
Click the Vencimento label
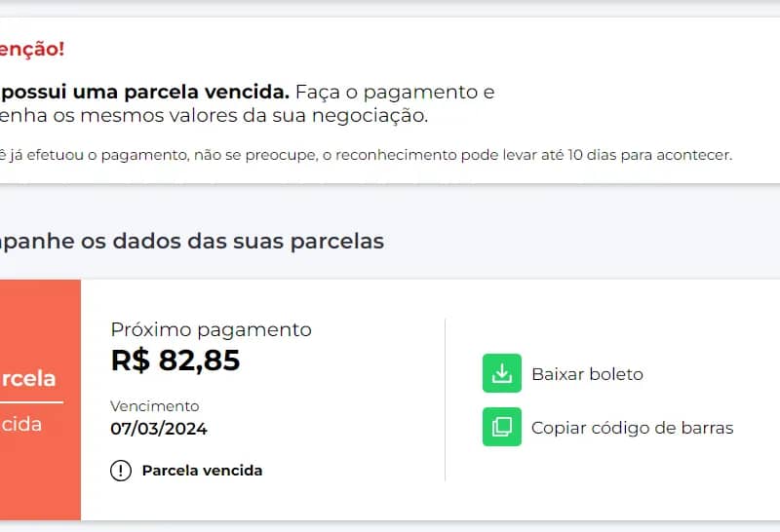155,405
